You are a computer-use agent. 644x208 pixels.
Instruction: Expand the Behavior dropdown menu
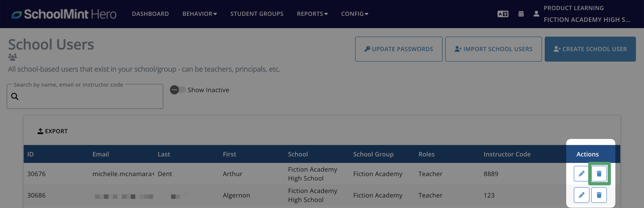(199, 14)
